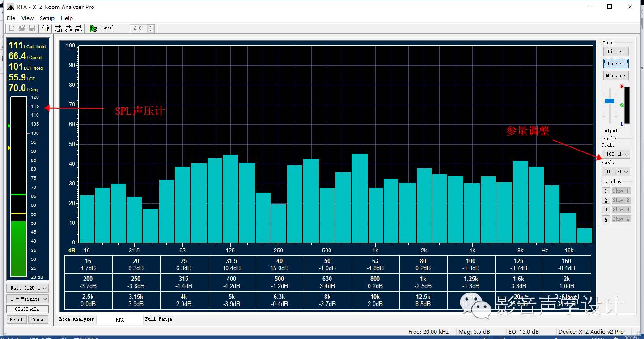Click the 2k 1.0dB table cell
The image size is (644, 339).
(567, 282)
